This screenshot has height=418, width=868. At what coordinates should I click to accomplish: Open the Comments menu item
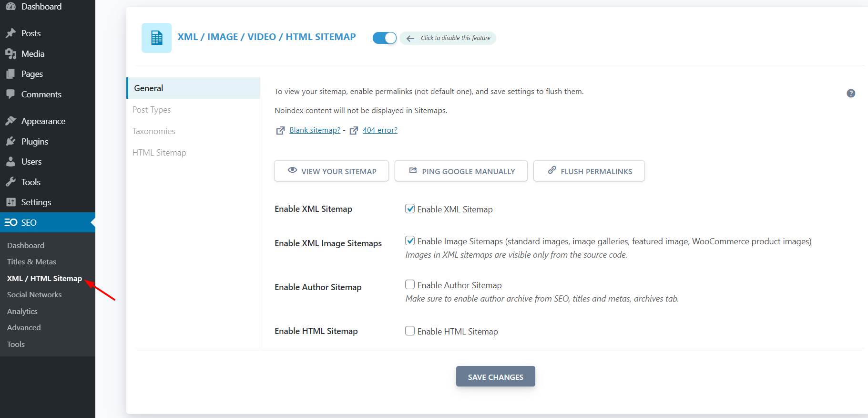click(x=48, y=94)
